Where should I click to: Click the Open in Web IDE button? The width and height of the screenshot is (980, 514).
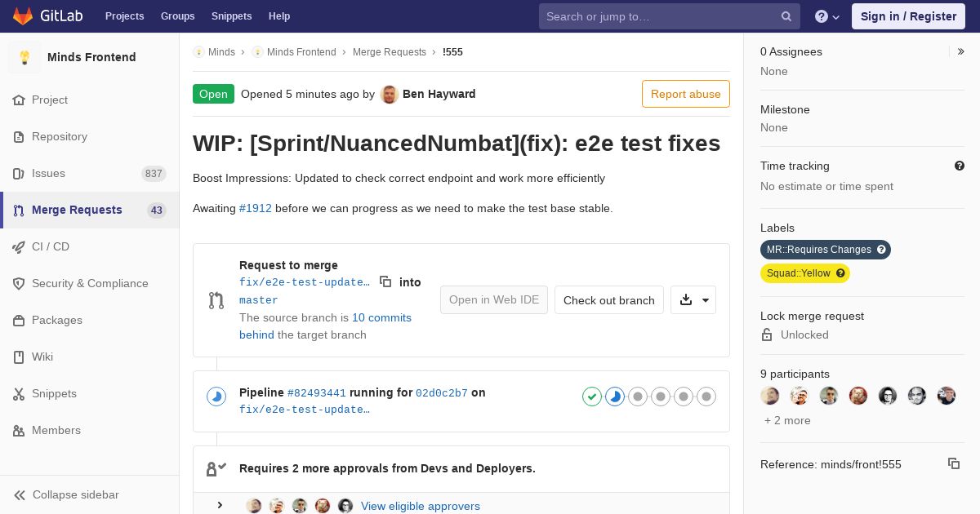(x=494, y=299)
